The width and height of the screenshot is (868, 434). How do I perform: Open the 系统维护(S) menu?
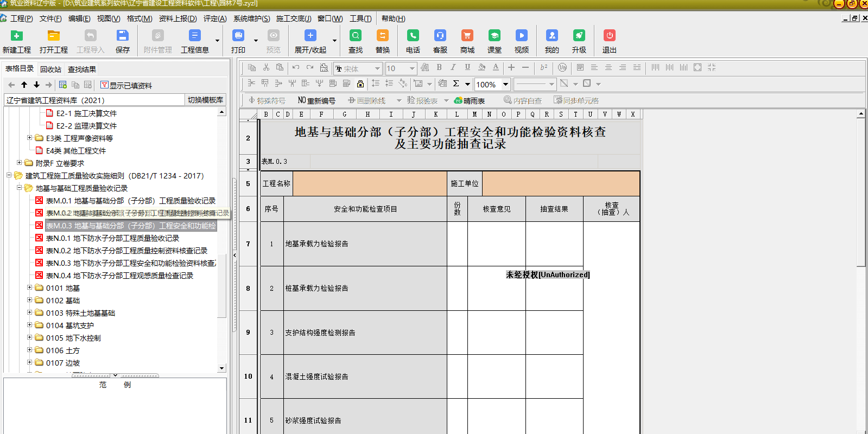coord(251,18)
